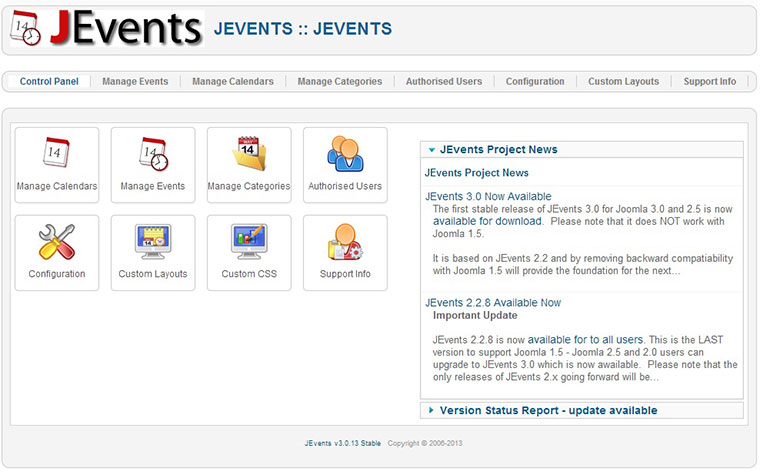Open the Authorised Users menu tab

(444, 81)
